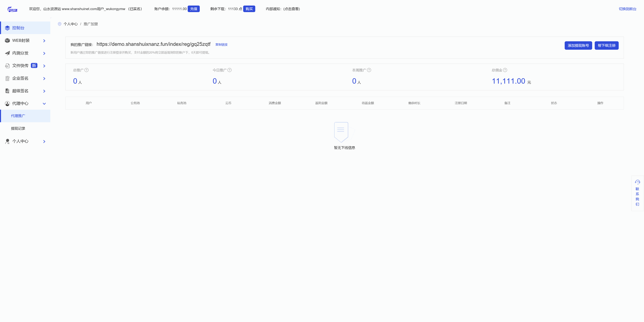Click the 控制台 layers icon
The image size is (644, 322).
[7, 28]
